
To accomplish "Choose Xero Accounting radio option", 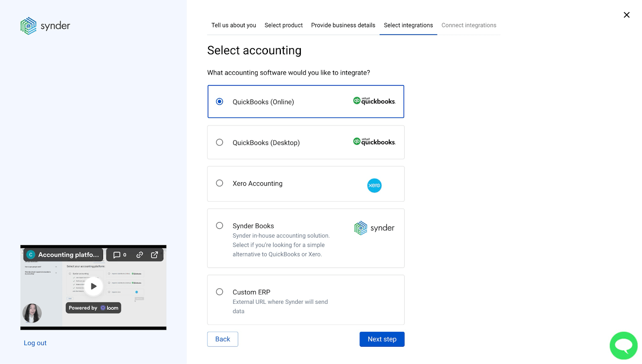I will 219,183.
